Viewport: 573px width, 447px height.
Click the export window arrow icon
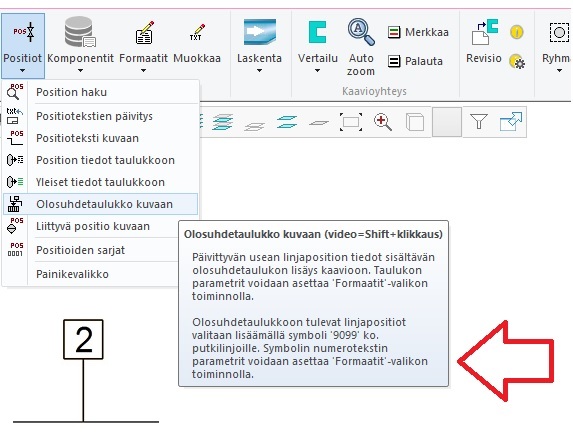[x=511, y=122]
